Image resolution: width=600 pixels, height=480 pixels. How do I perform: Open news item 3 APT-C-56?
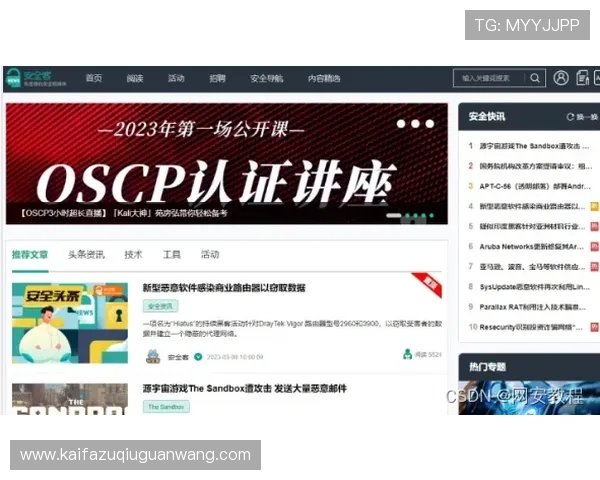(535, 186)
